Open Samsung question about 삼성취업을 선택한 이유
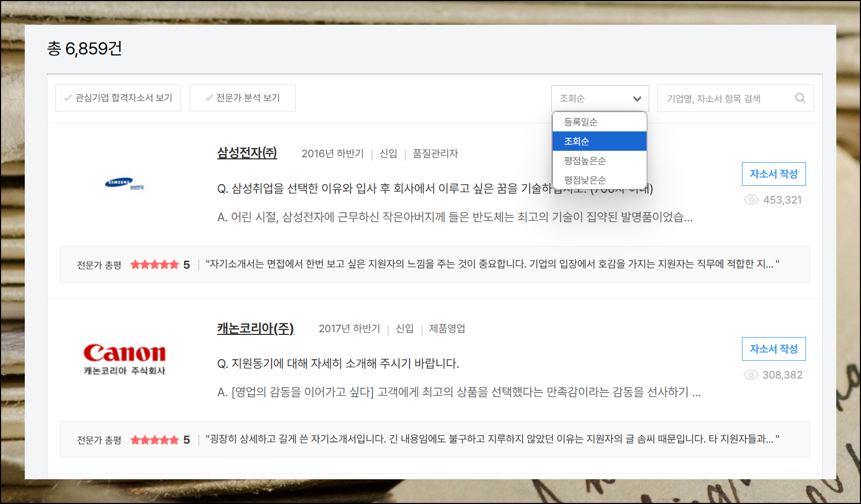This screenshot has height=504, width=861. (435, 188)
